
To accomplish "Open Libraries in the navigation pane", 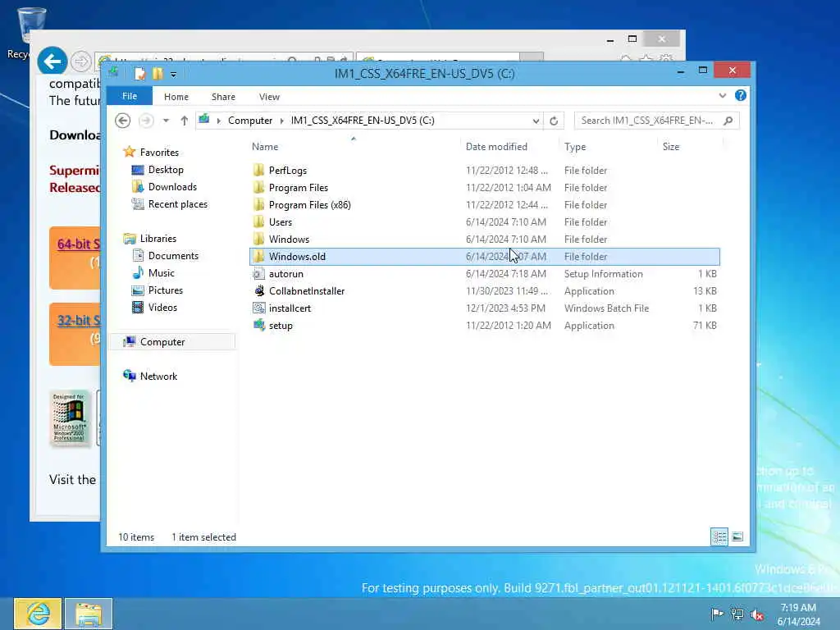I will 158,239.
